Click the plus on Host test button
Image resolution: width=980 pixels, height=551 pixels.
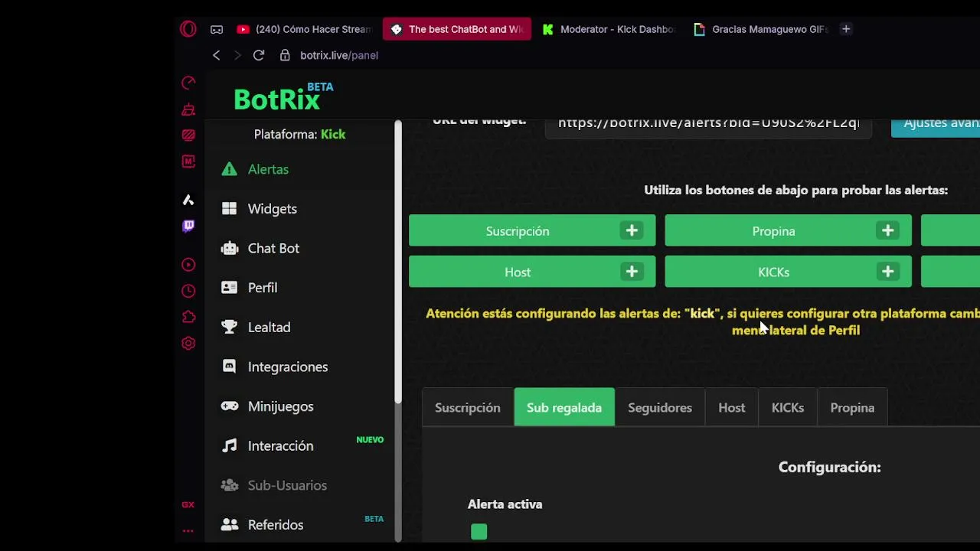[x=632, y=272]
